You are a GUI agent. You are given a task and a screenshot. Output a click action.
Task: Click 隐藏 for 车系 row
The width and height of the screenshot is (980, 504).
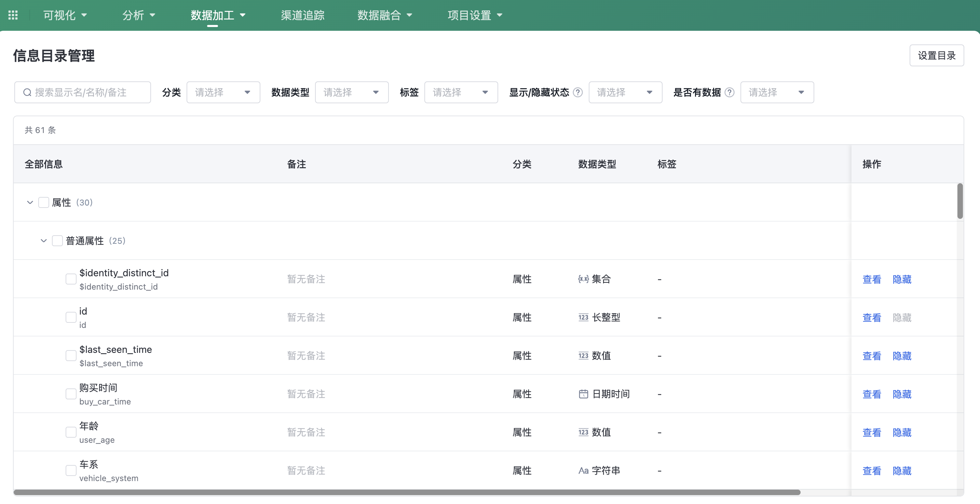pos(902,471)
